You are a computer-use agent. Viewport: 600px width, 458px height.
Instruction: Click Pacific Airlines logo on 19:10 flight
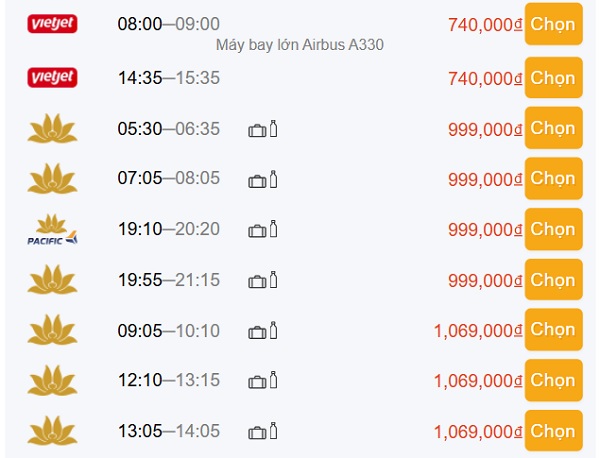[53, 230]
